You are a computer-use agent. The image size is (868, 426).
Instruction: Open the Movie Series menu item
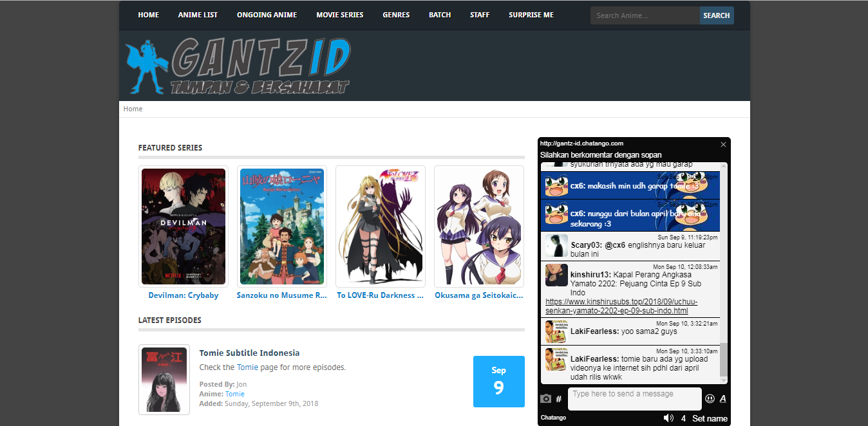tap(339, 15)
